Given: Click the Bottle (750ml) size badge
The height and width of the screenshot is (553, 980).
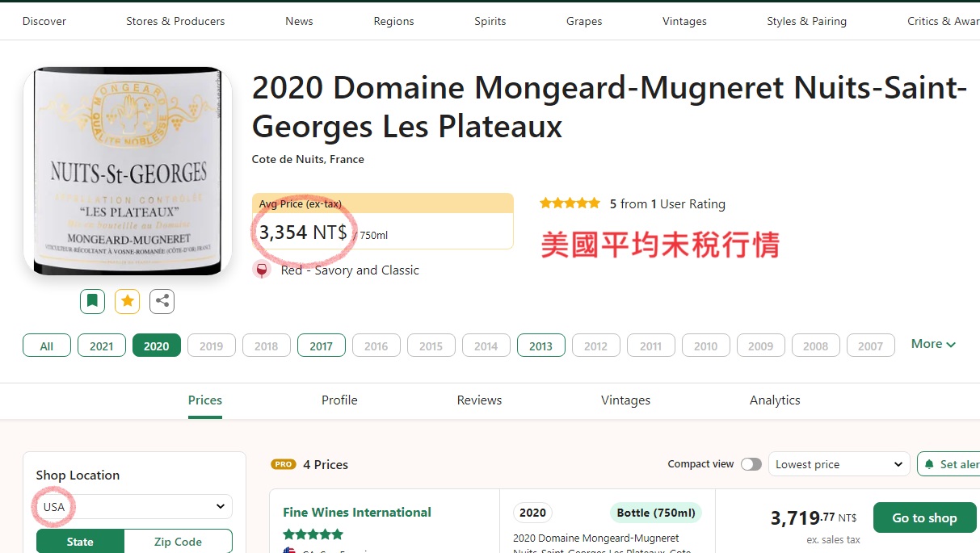Looking at the screenshot, I should click(x=656, y=513).
